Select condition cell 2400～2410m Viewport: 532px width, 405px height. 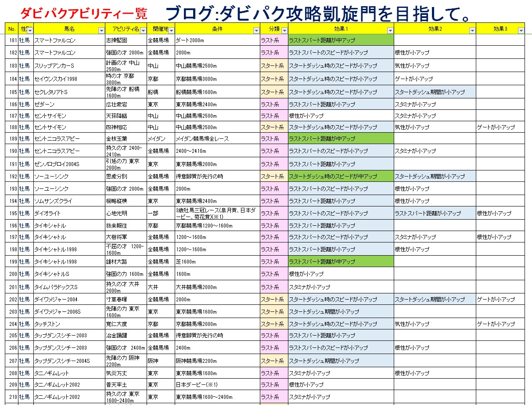217,151
